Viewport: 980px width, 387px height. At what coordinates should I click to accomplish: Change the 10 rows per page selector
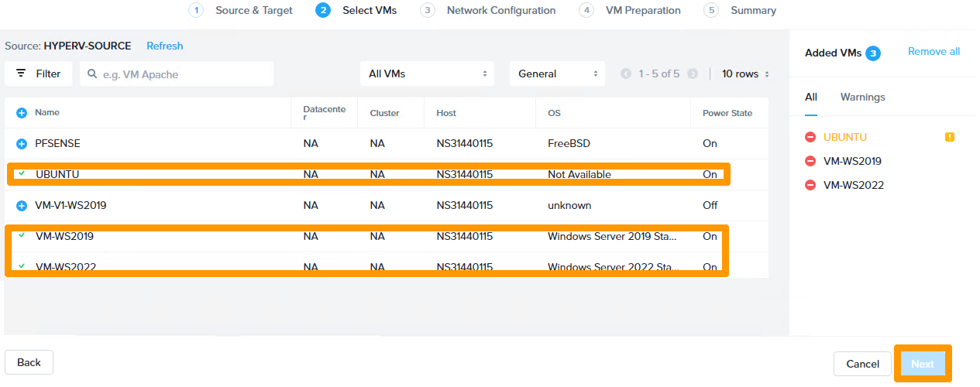pos(745,74)
